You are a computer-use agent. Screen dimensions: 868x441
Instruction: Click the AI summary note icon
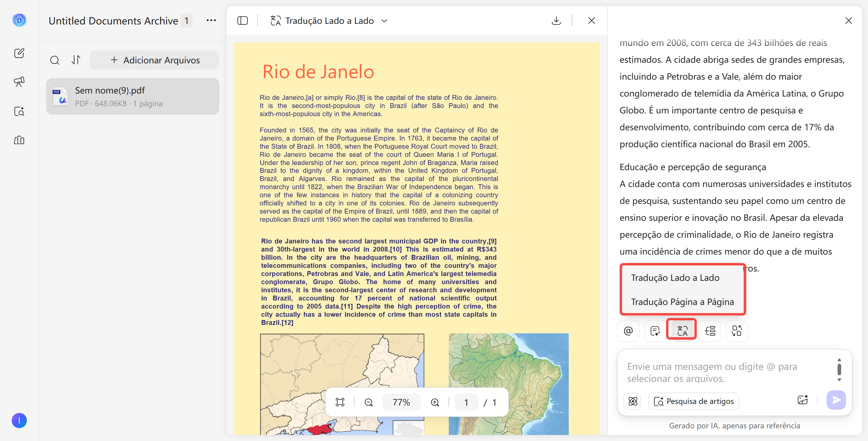coord(655,331)
